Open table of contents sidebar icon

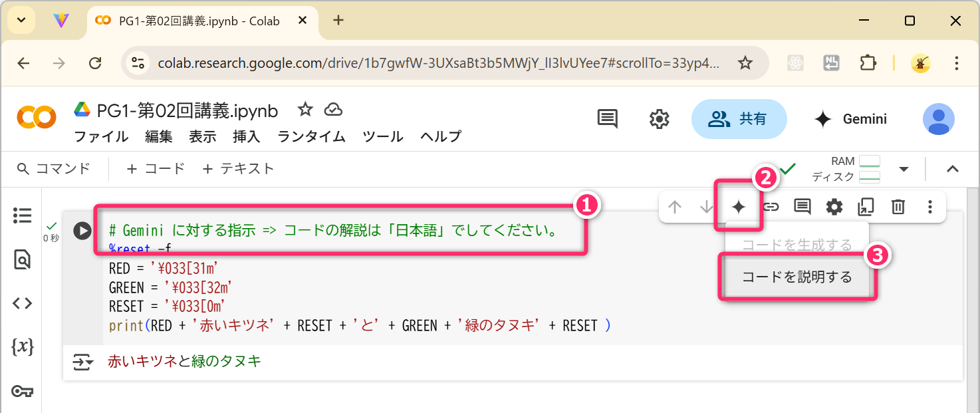click(23, 215)
